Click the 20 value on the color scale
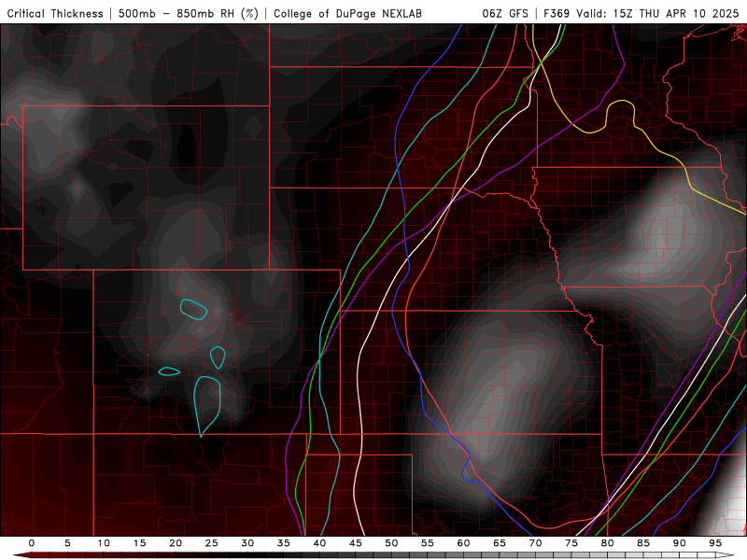The height and width of the screenshot is (560, 747). point(176,543)
